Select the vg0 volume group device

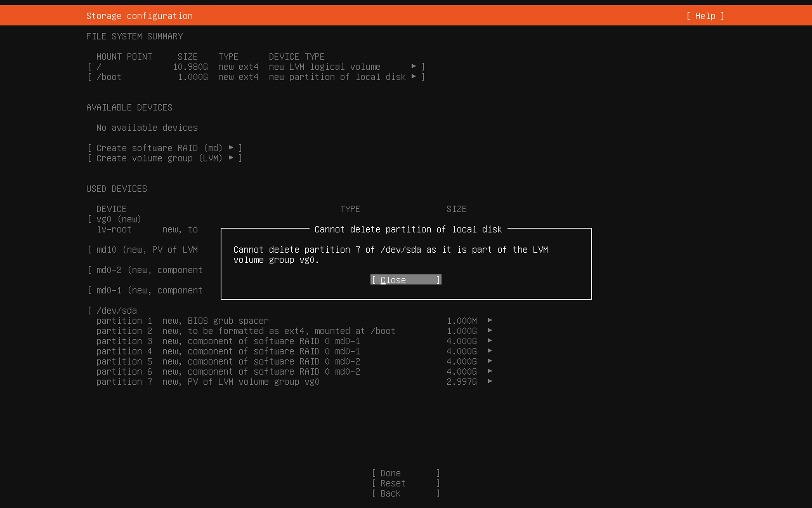coord(119,219)
